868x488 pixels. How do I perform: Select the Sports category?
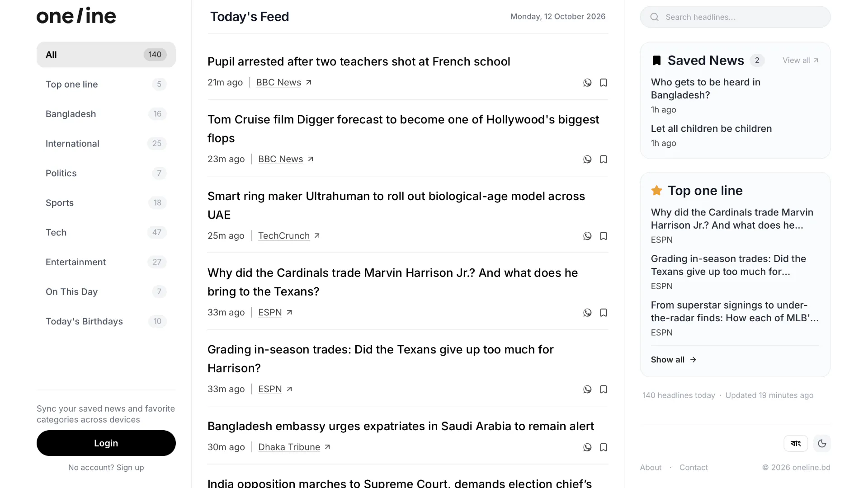pyautogui.click(x=106, y=203)
